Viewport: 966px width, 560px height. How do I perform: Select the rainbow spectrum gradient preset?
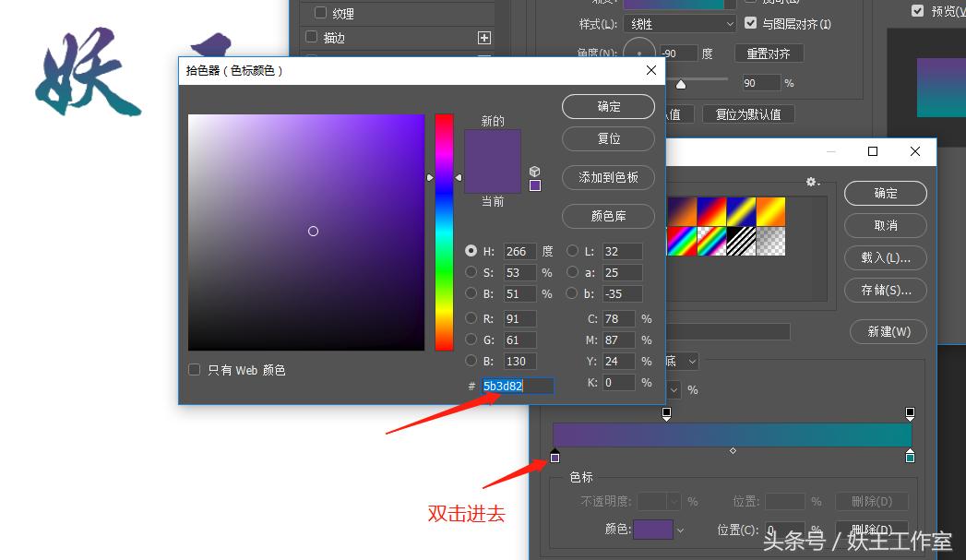click(x=681, y=243)
